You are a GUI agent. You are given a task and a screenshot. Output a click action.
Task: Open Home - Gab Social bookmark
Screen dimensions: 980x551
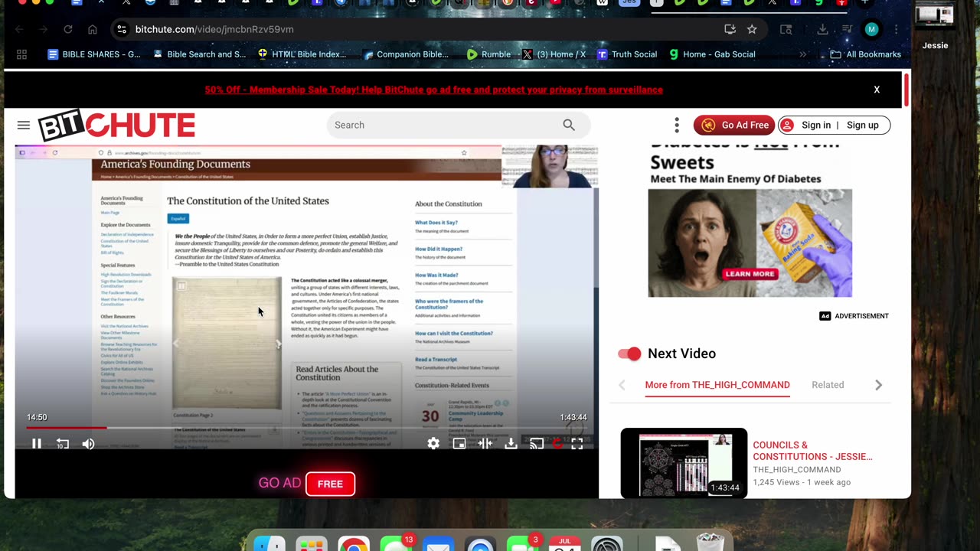(712, 54)
